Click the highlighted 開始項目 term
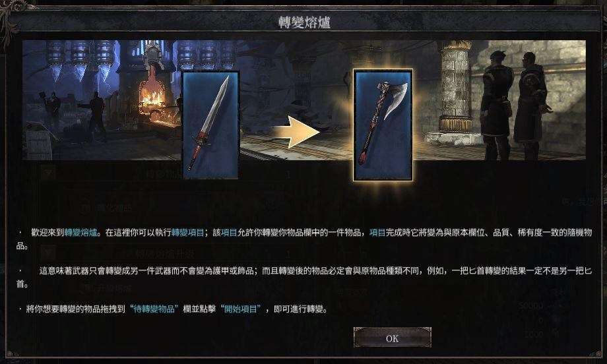The image size is (607, 364). [x=241, y=309]
